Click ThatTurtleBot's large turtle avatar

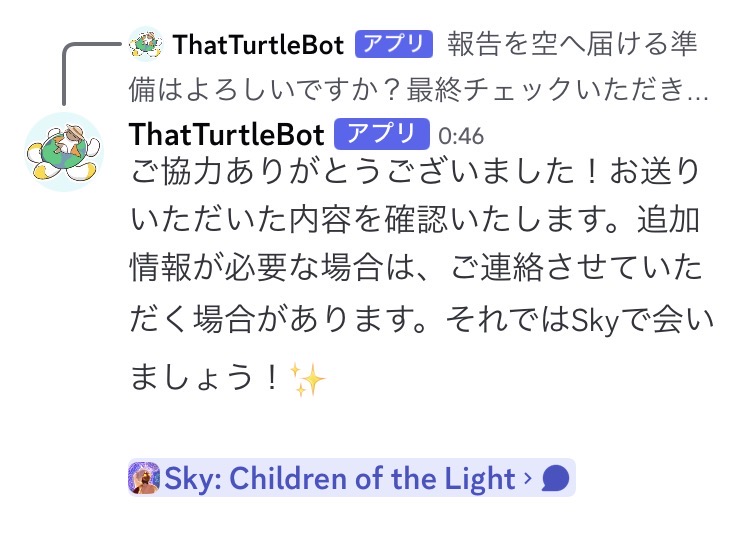coord(63,152)
